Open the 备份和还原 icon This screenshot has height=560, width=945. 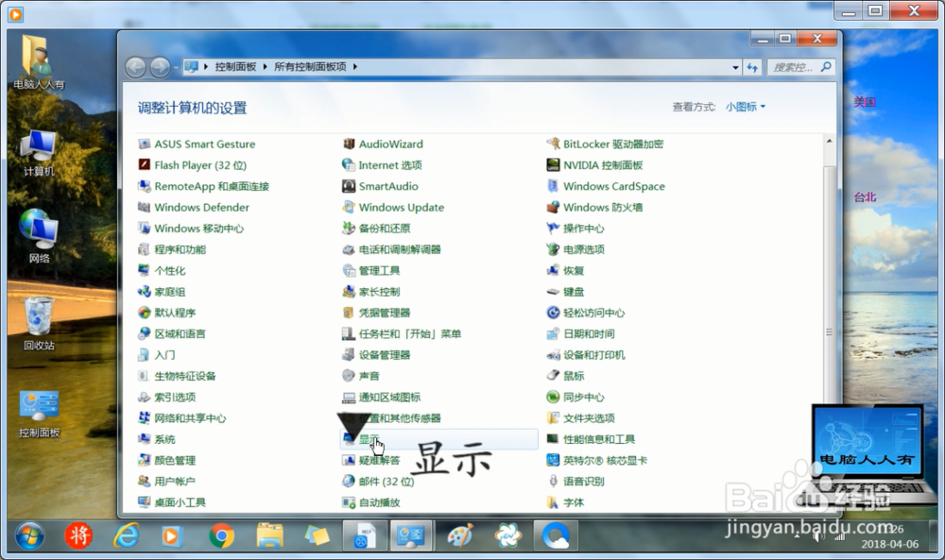tap(349, 229)
